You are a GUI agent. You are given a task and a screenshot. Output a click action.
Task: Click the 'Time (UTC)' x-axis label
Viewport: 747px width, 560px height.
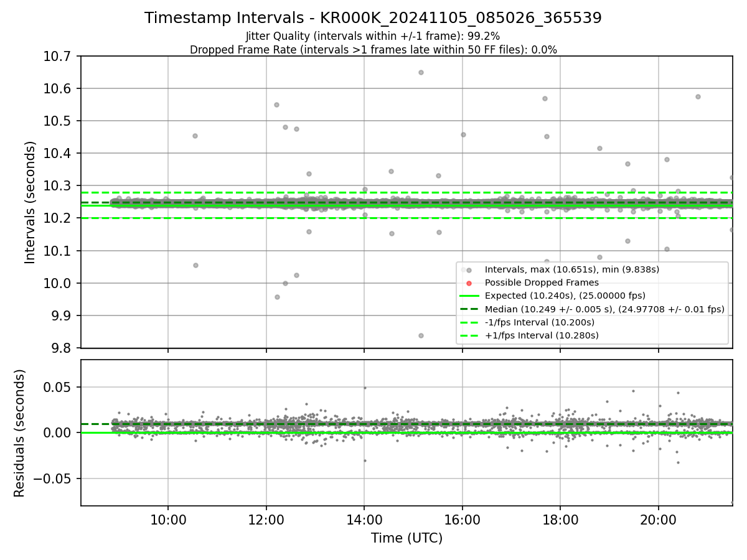point(406,538)
